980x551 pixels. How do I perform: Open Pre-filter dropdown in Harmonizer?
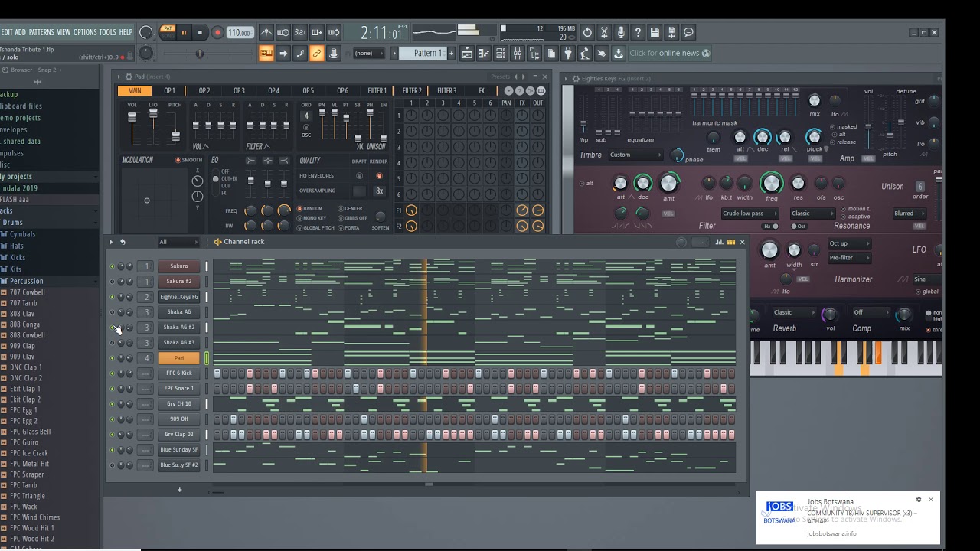click(849, 258)
